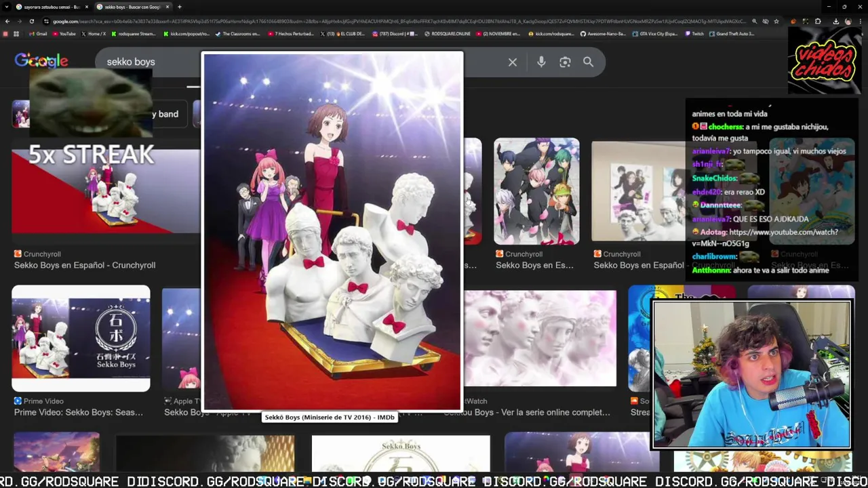
Task: Click the 'Sekkō Boys (Miniserie de TV 2016) - IMDb' caption
Action: tap(330, 418)
